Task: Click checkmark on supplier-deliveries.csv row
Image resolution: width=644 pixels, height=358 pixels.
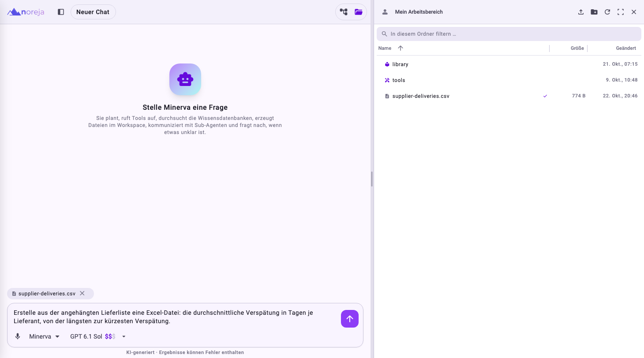Action: (x=545, y=96)
